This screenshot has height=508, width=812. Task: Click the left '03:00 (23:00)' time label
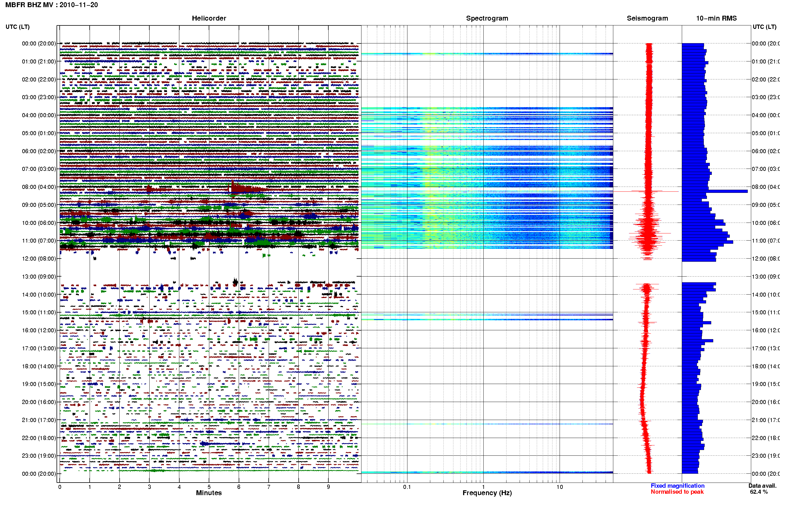pos(39,97)
